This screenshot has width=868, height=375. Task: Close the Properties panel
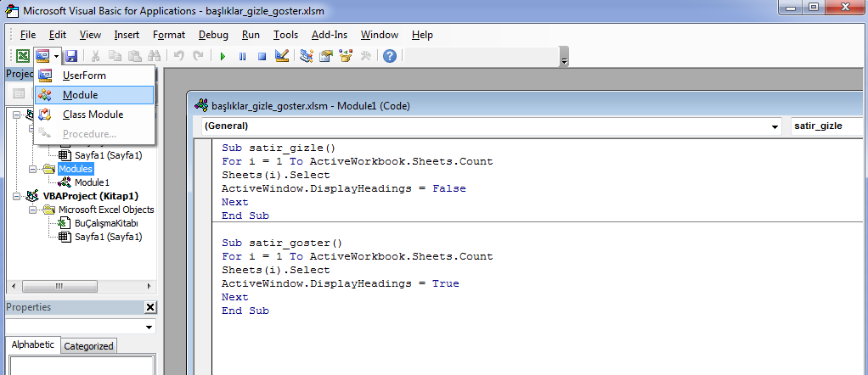pos(150,307)
